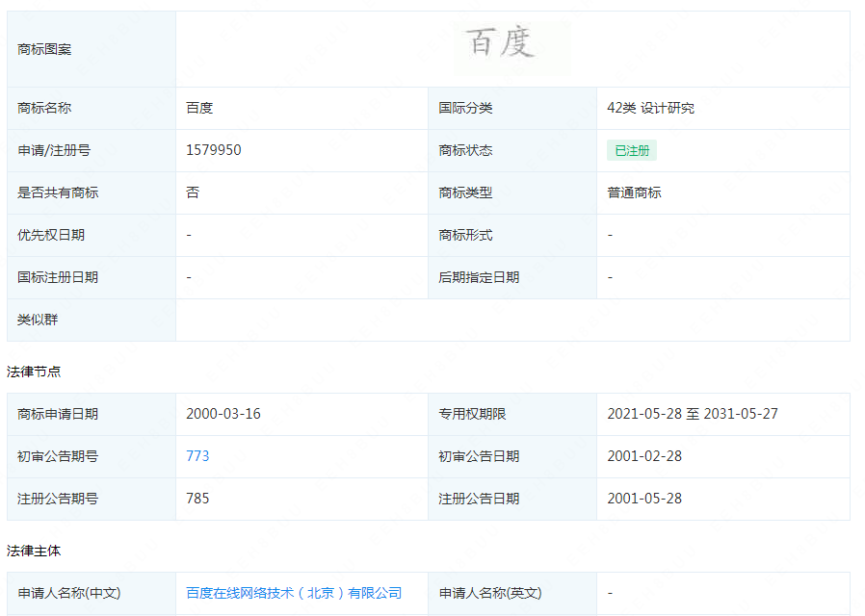Click the 商标申请日期 label cell
This screenshot has height=616, width=865.
pyautogui.click(x=92, y=414)
